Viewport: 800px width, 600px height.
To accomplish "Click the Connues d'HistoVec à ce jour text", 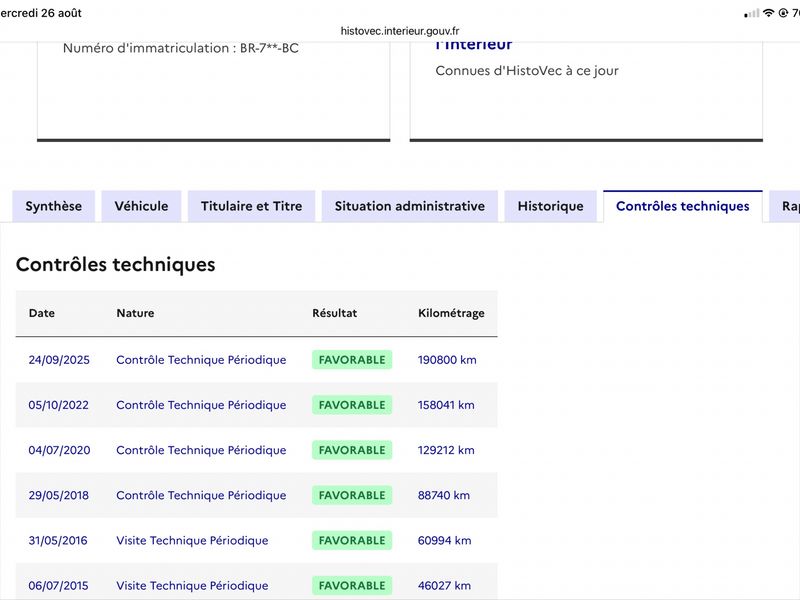I will click(x=527, y=71).
